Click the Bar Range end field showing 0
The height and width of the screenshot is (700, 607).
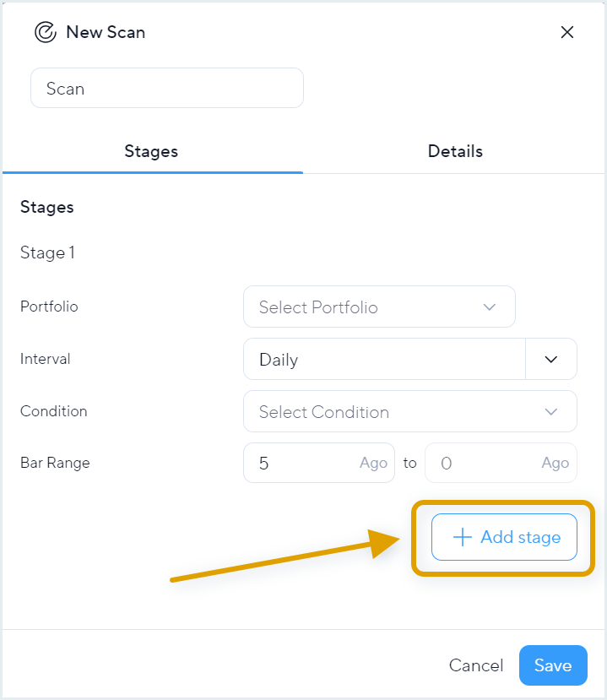[x=501, y=463]
